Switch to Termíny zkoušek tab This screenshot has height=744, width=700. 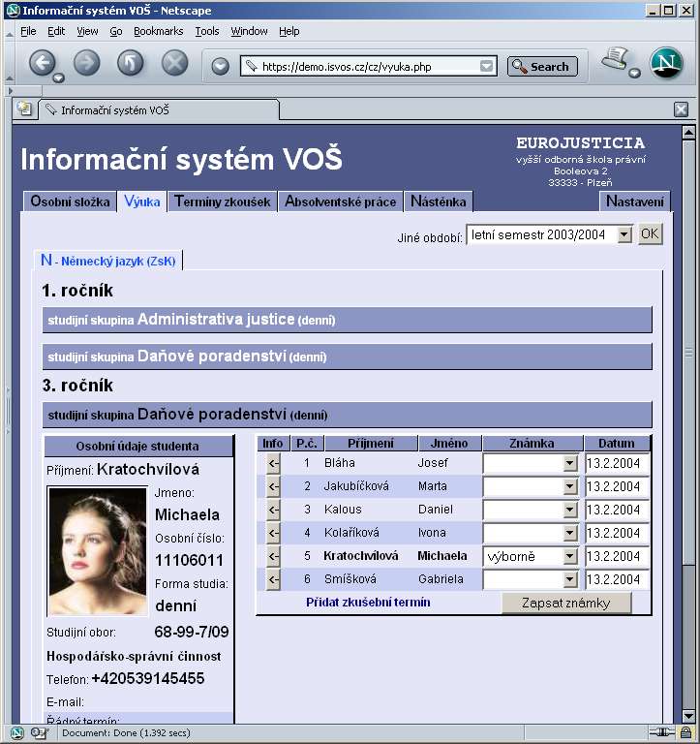tap(222, 202)
